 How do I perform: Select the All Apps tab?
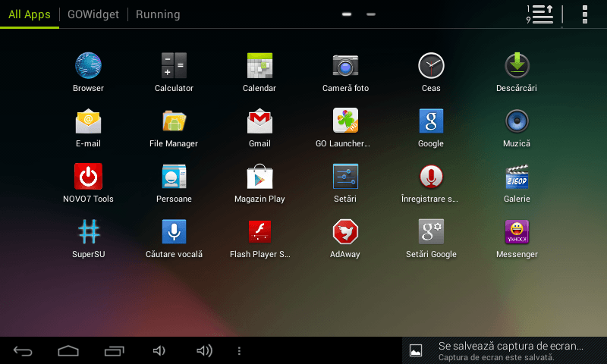click(x=30, y=14)
